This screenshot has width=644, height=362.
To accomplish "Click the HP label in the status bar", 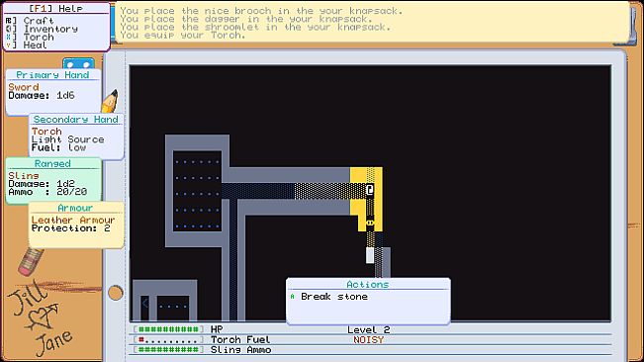I will tap(217, 329).
